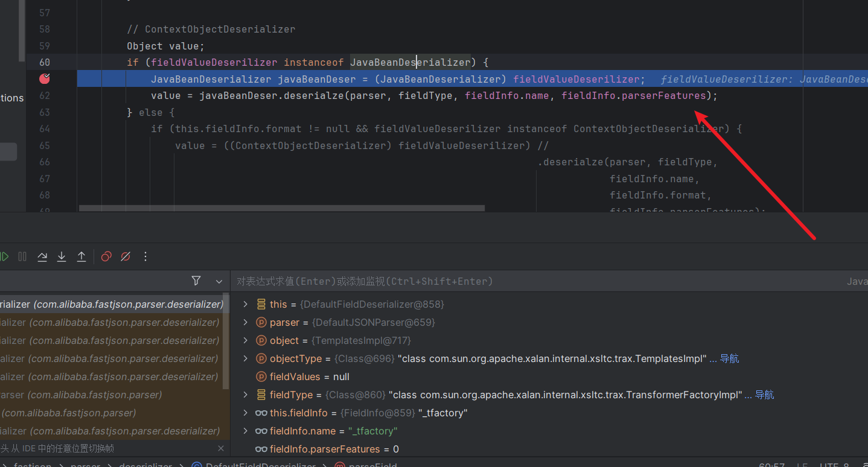Click the parameter icon beside 'object'
The width and height of the screenshot is (868, 467).
(261, 340)
